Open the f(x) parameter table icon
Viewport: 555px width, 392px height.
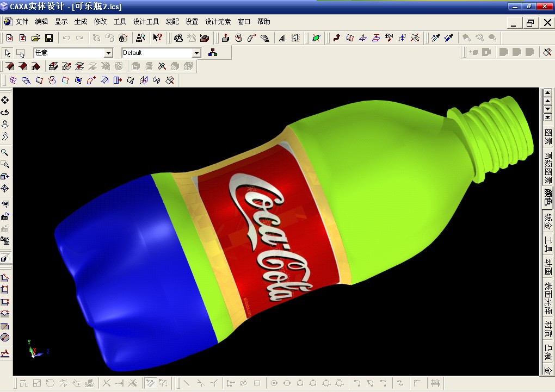point(389,38)
